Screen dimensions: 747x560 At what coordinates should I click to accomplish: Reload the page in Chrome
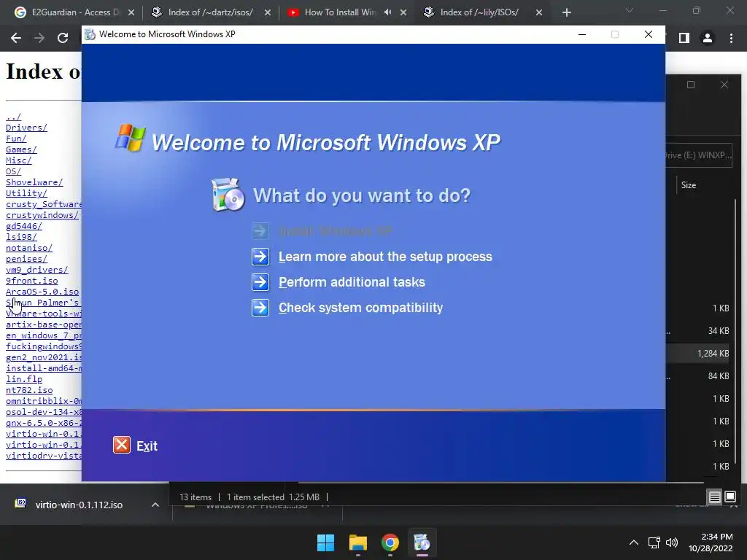click(x=63, y=38)
